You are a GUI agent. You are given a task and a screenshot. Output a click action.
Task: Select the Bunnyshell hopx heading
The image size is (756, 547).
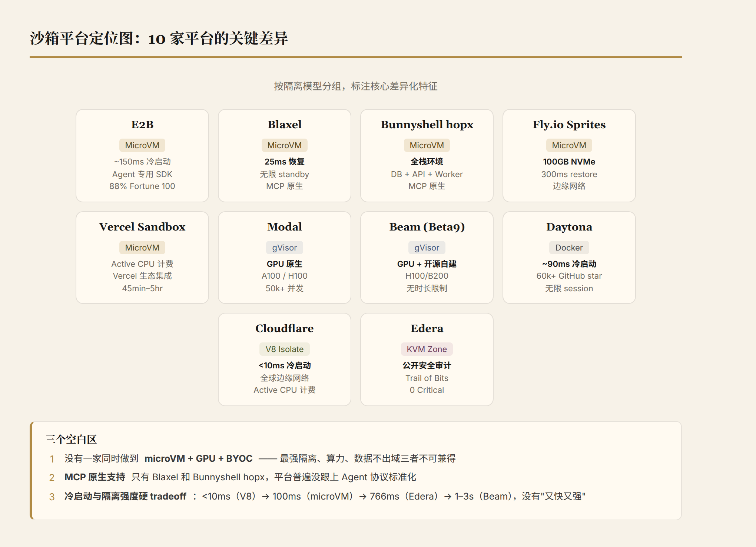[427, 125]
